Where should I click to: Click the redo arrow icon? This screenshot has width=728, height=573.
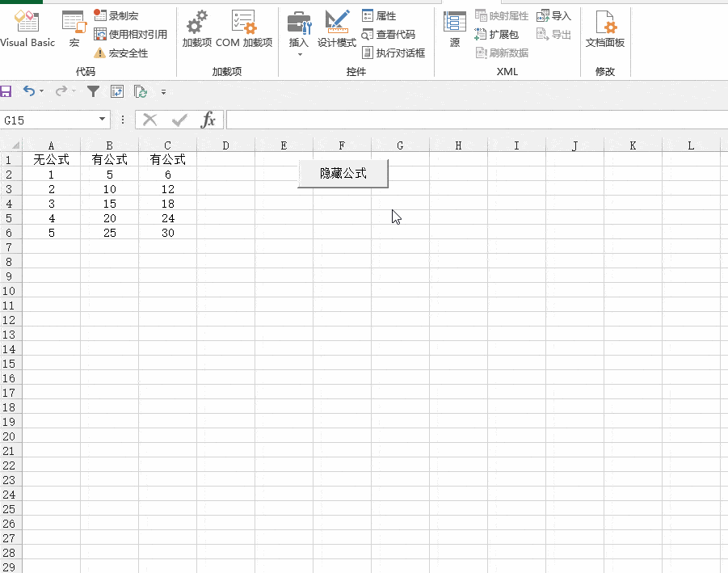coord(61,91)
